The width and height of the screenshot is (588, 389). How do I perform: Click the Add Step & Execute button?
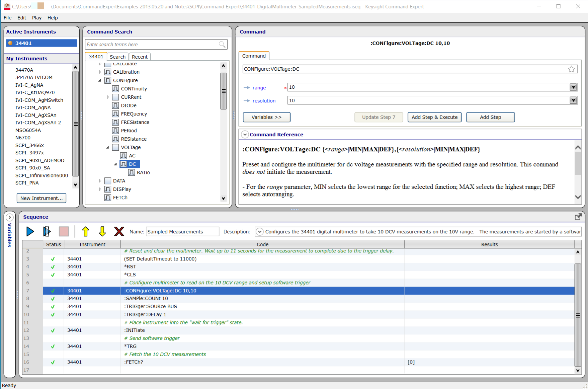434,117
